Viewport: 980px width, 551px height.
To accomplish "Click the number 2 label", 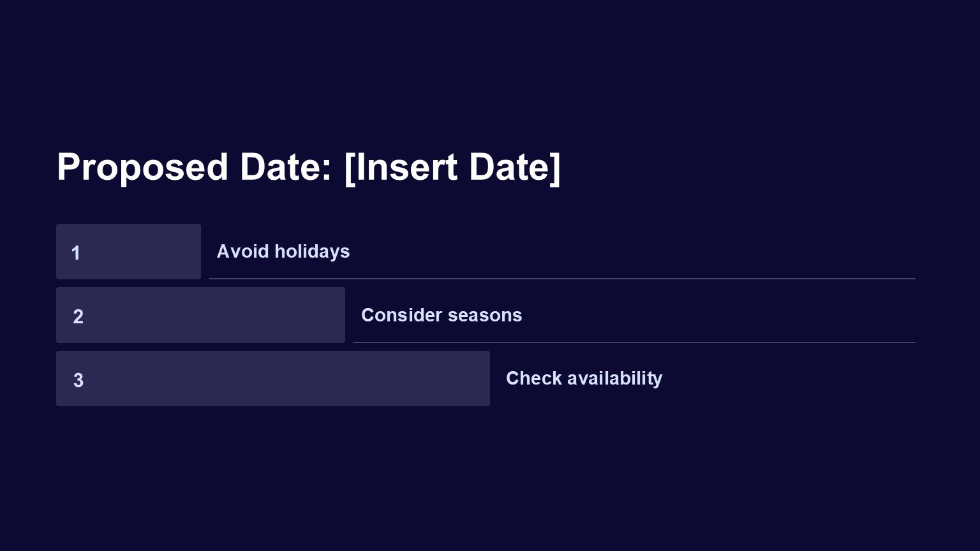I will (78, 316).
